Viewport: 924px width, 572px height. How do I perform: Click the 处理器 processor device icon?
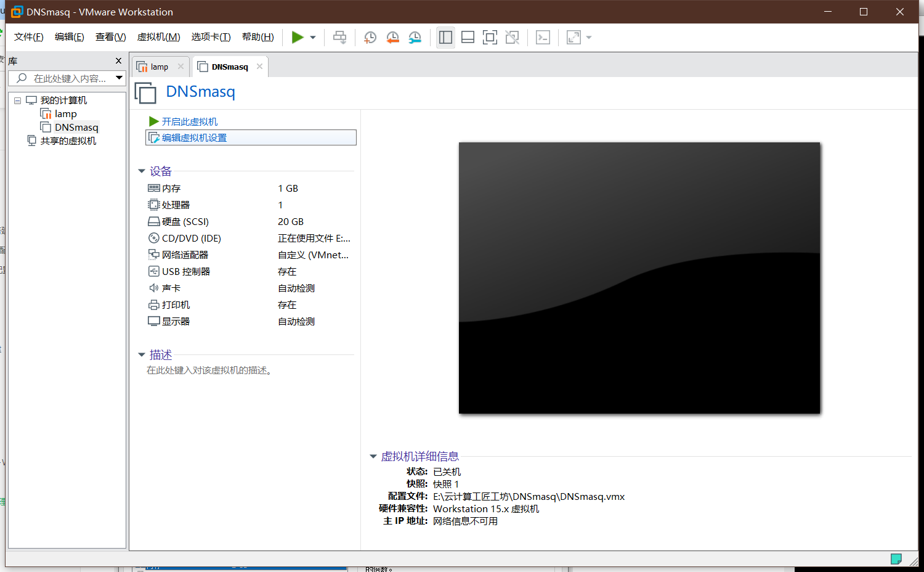154,205
